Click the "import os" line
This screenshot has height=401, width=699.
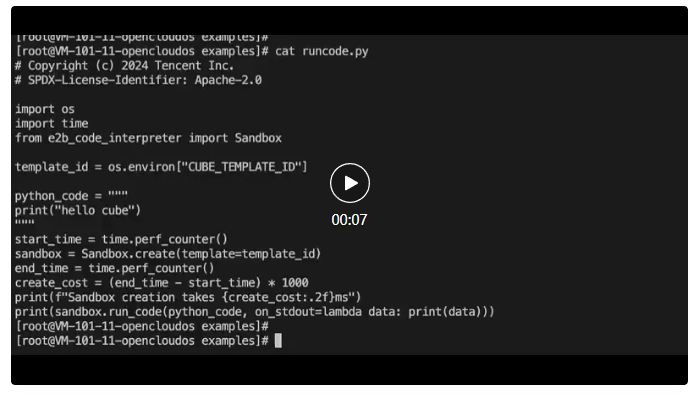pos(45,109)
